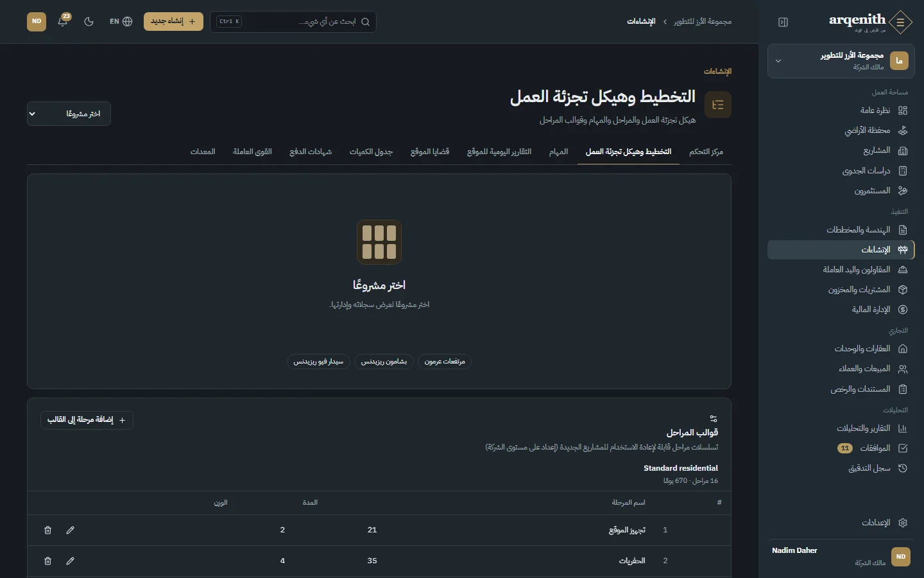Screen dimensions: 924x578
Task: Open the notifications bell icon
Action: point(63,21)
